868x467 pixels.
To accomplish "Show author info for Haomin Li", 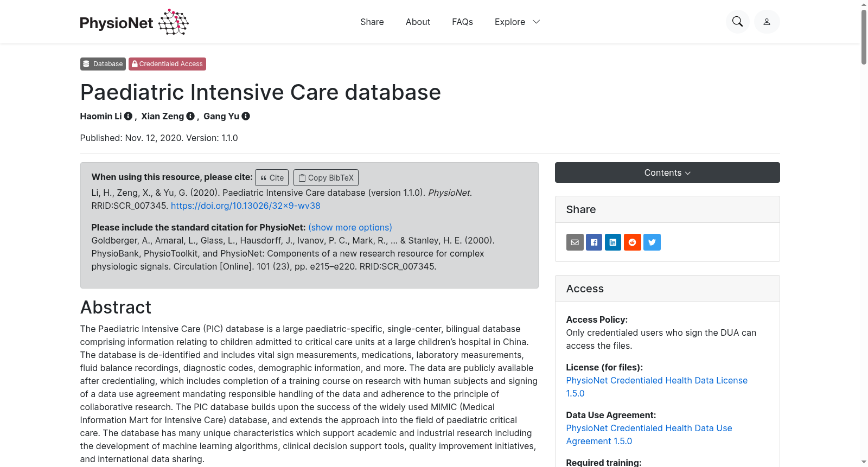I will 128,116.
